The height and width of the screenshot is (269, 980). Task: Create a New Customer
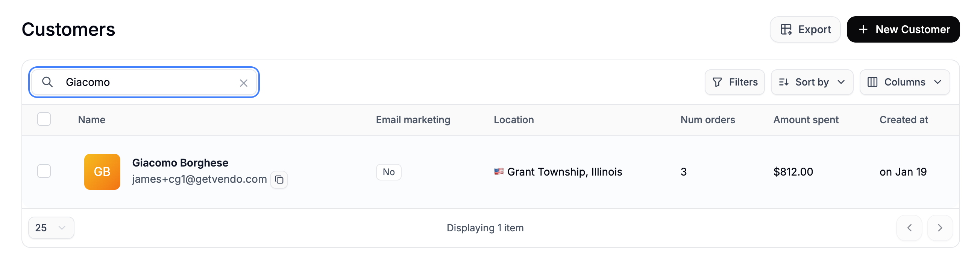pos(903,29)
